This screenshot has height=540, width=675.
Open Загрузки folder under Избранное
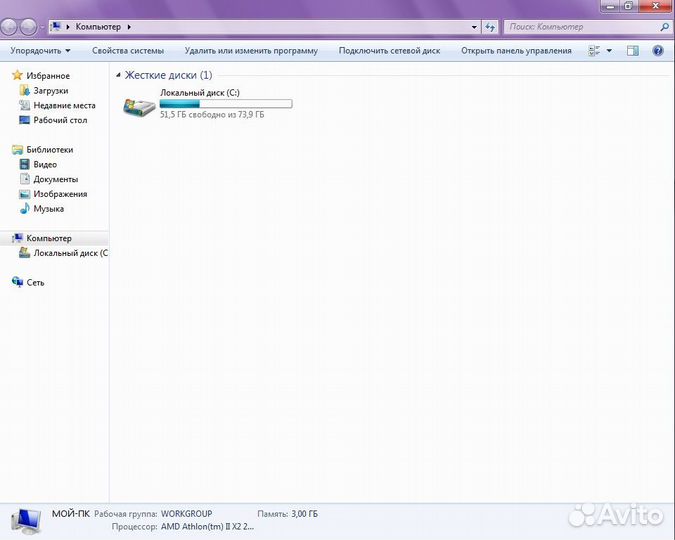click(x=50, y=90)
